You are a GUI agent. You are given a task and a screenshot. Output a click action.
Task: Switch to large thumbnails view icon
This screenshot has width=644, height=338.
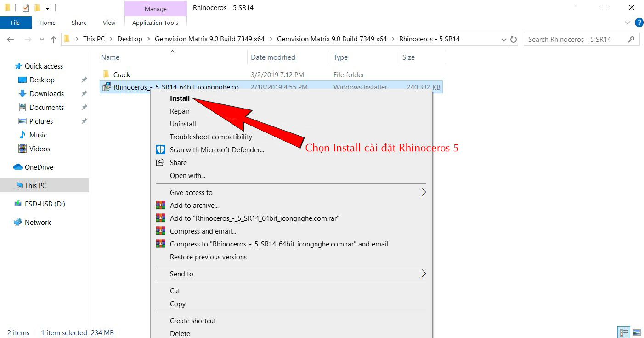click(636, 332)
